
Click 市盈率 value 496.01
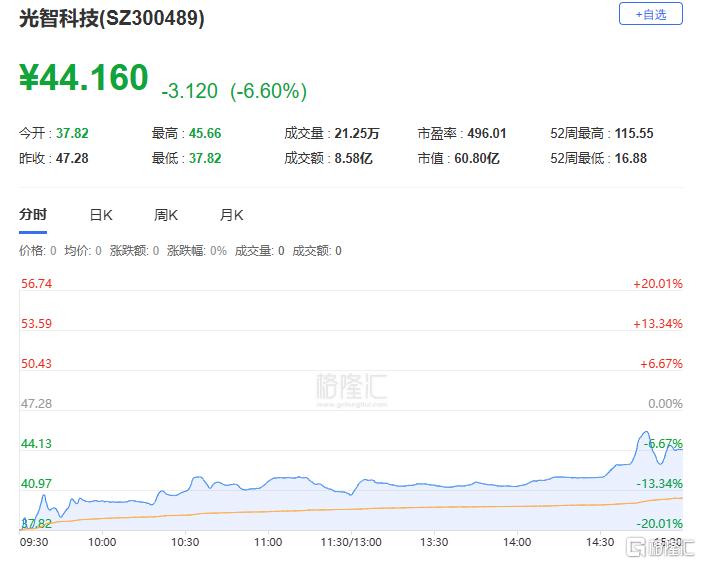coord(487,133)
